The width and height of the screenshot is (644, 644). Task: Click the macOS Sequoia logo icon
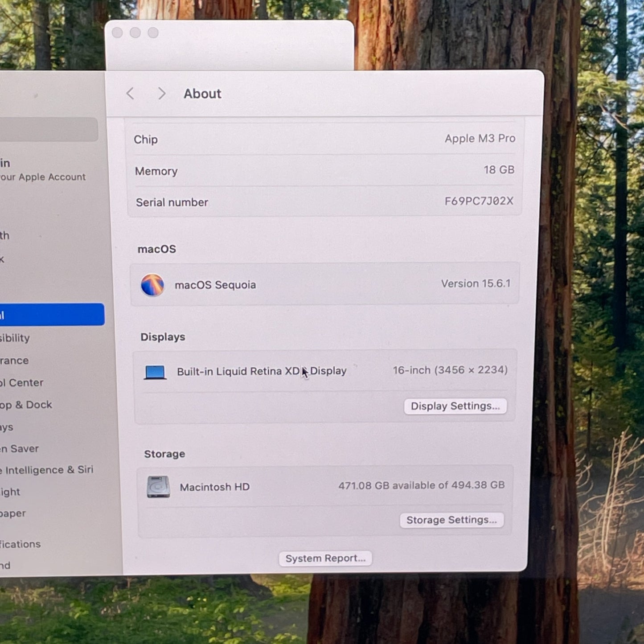tap(152, 285)
